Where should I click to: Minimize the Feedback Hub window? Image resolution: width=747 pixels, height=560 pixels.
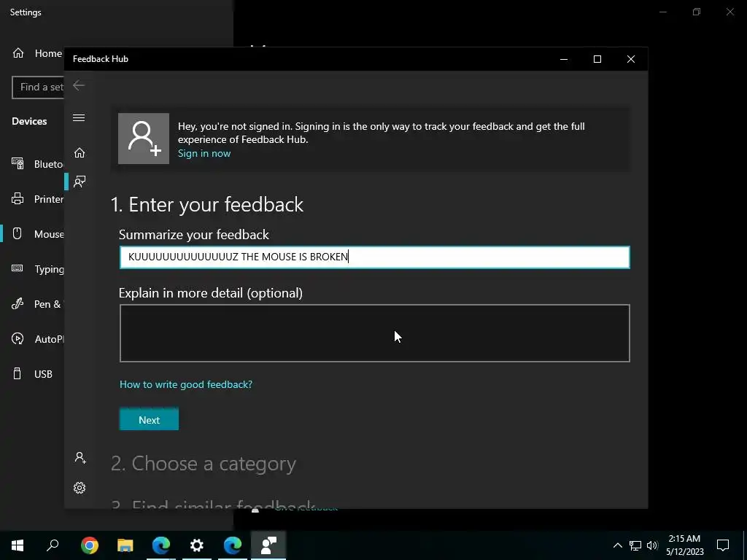[564, 59]
